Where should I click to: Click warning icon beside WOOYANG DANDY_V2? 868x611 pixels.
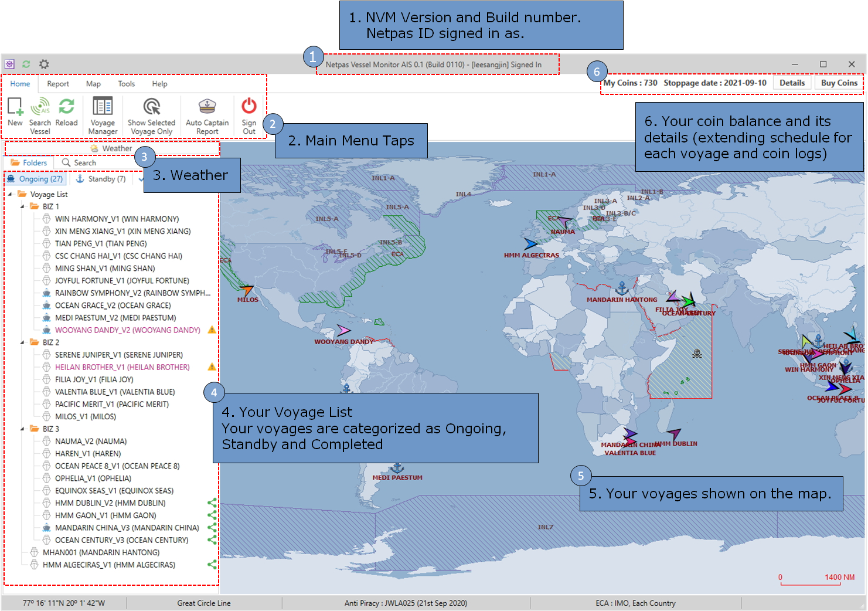point(212,330)
